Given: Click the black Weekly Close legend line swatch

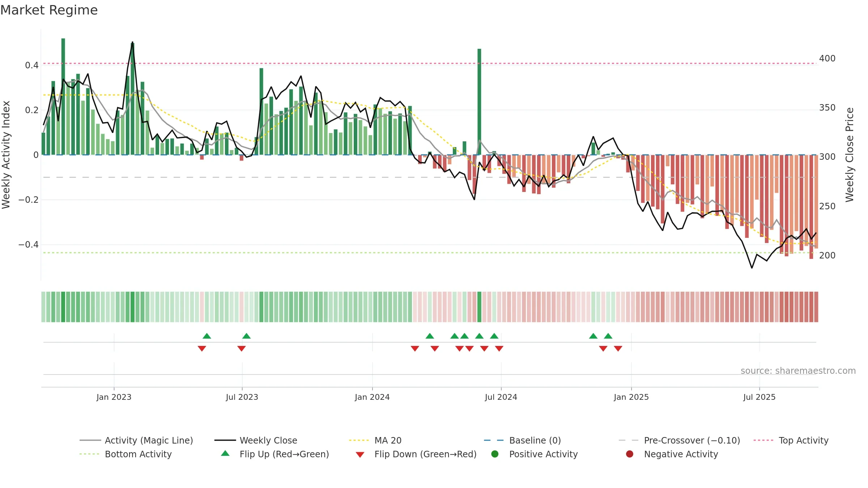Looking at the screenshot, I should point(225,440).
